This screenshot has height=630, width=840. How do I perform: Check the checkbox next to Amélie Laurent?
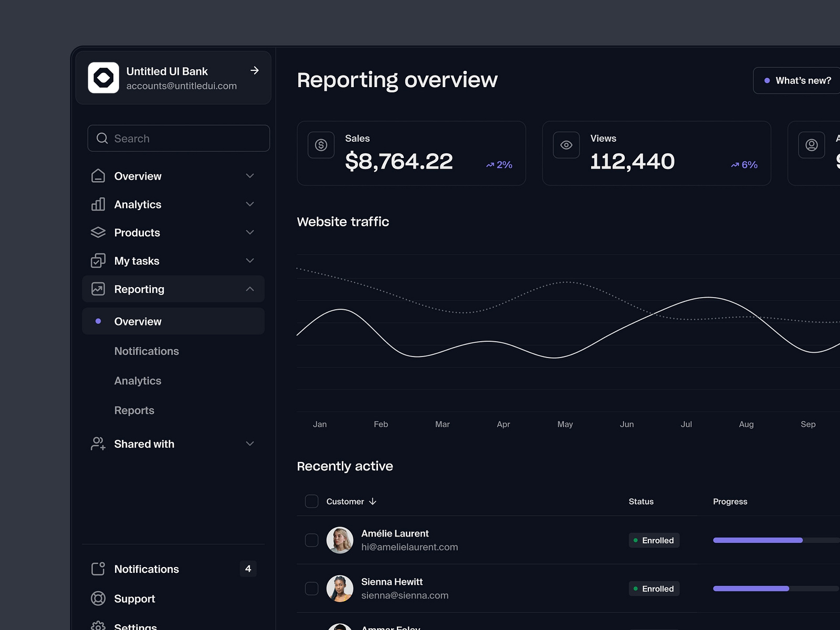(311, 540)
